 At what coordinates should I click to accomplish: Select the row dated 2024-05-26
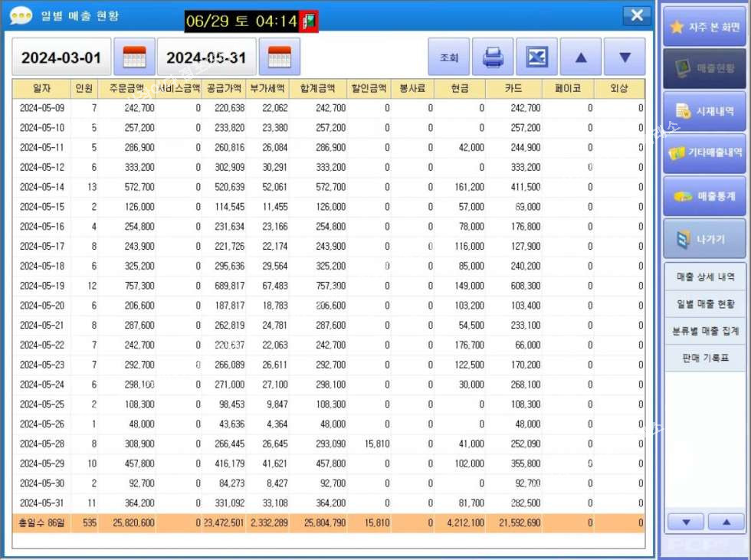[x=329, y=424]
